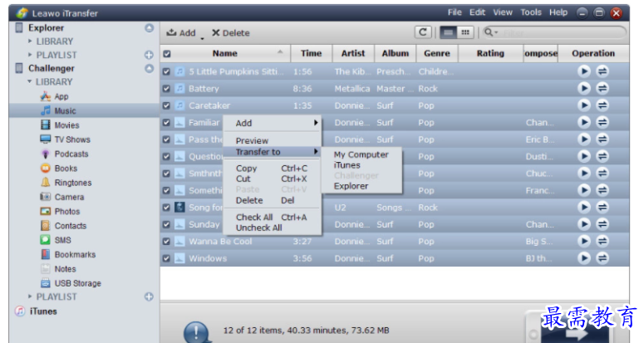Play the Battery song

[x=583, y=88]
